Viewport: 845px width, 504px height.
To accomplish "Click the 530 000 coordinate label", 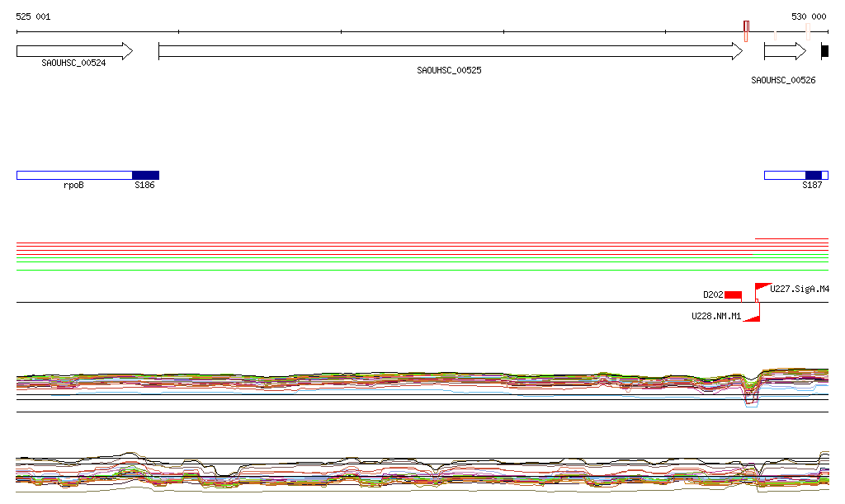I will (x=809, y=16).
